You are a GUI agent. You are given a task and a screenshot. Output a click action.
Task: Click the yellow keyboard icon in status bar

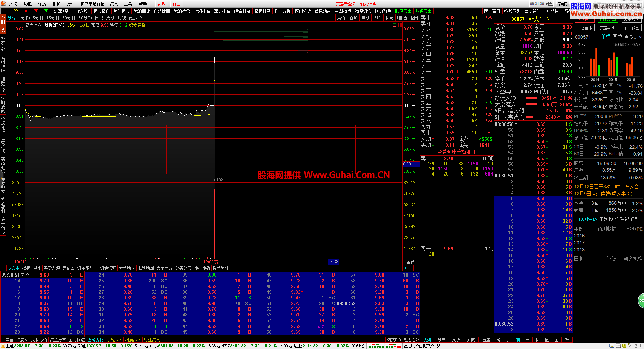[612, 346]
